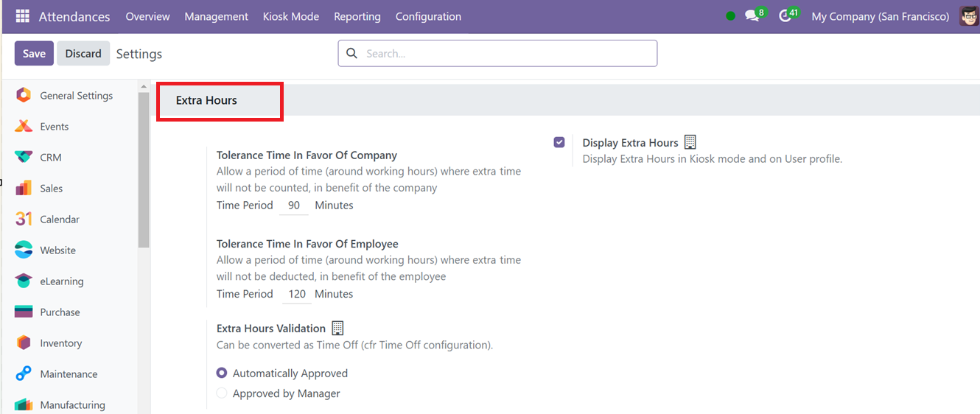Screen dimensions: 980x414
Task: Open Inventory settings label in sidebar
Action: pos(61,343)
